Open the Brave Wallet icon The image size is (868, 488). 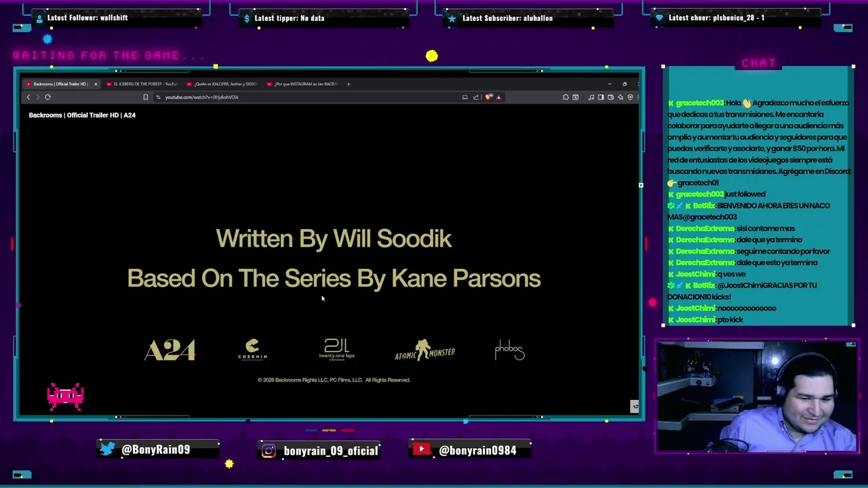610,97
